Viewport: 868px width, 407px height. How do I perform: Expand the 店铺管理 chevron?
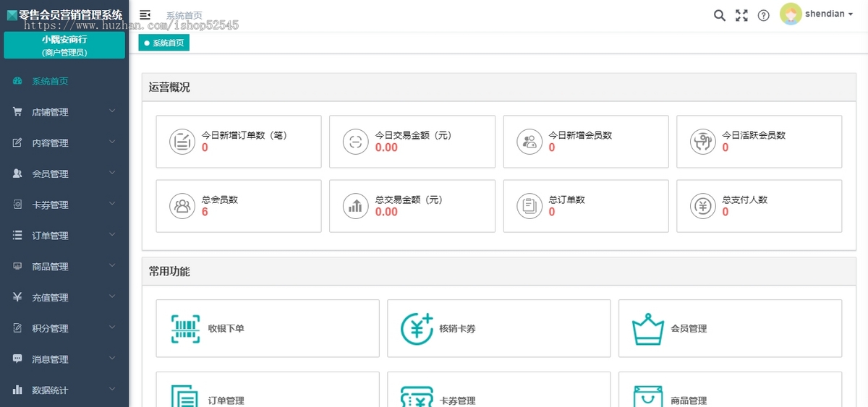coord(112,111)
